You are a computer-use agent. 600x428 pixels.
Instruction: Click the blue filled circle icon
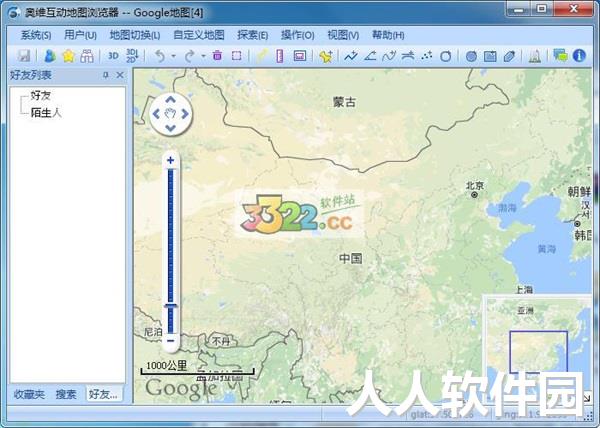pyautogui.click(x=471, y=56)
